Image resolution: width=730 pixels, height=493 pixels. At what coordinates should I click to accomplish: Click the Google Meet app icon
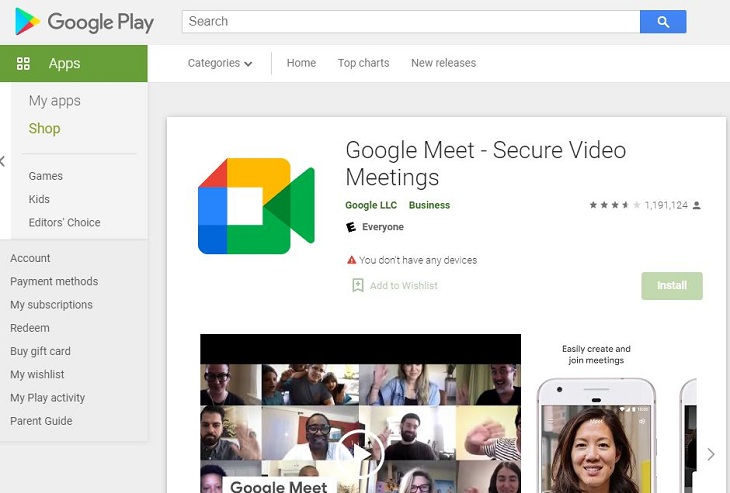click(x=256, y=206)
